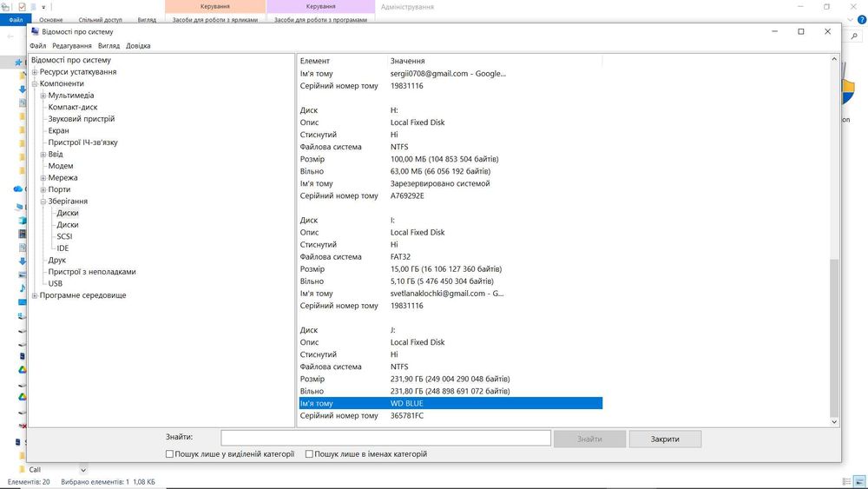Image resolution: width=868 pixels, height=489 pixels.
Task: Click the 15,00 ГБ size value
Action: point(446,269)
